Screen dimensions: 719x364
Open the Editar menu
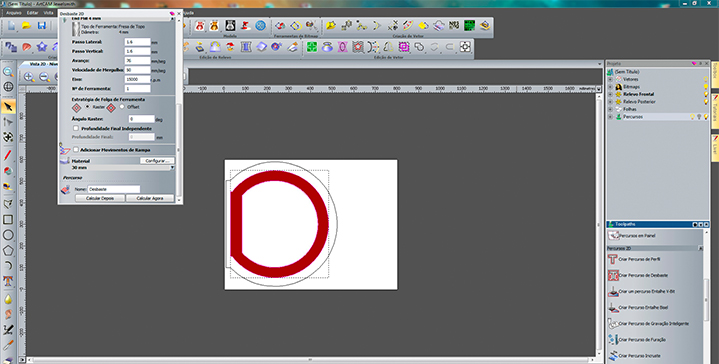pos(33,13)
